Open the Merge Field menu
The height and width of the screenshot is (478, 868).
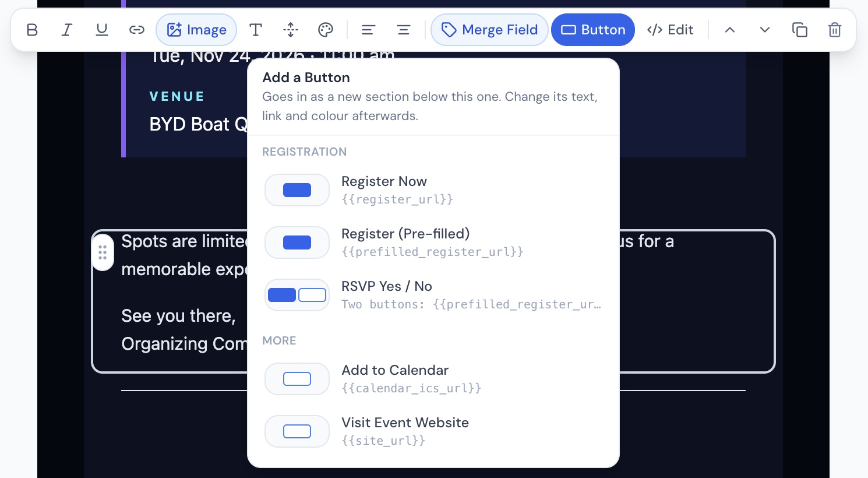click(x=489, y=30)
